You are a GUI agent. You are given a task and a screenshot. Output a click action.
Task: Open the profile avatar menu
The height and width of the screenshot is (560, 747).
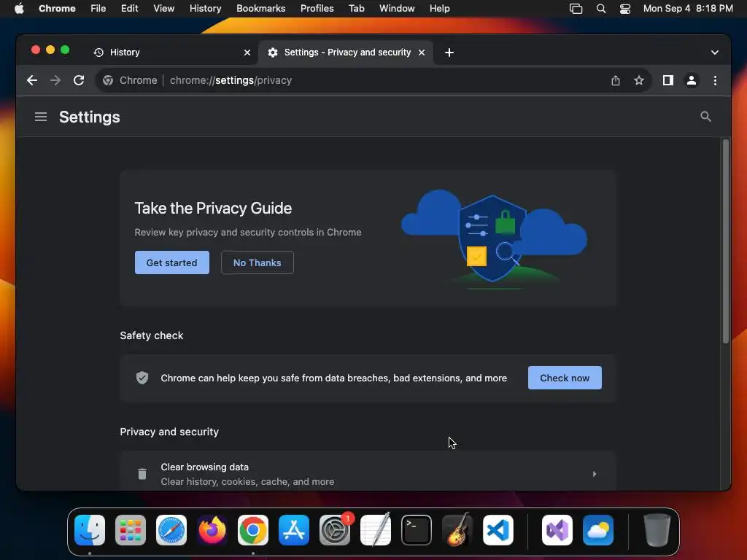[x=692, y=80]
